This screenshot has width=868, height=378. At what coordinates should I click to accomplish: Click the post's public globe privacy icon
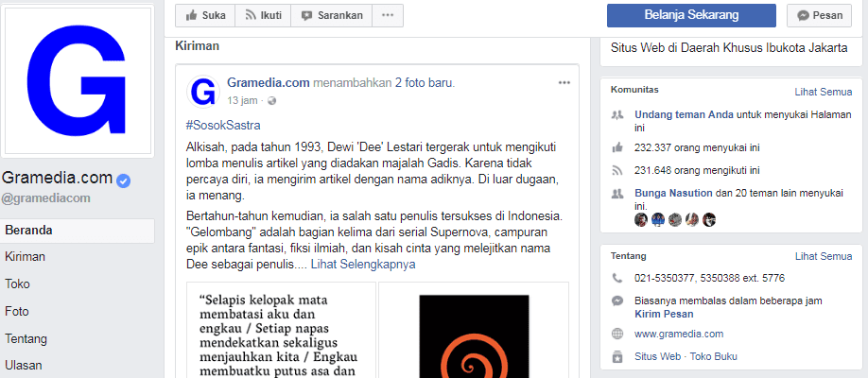click(x=271, y=101)
